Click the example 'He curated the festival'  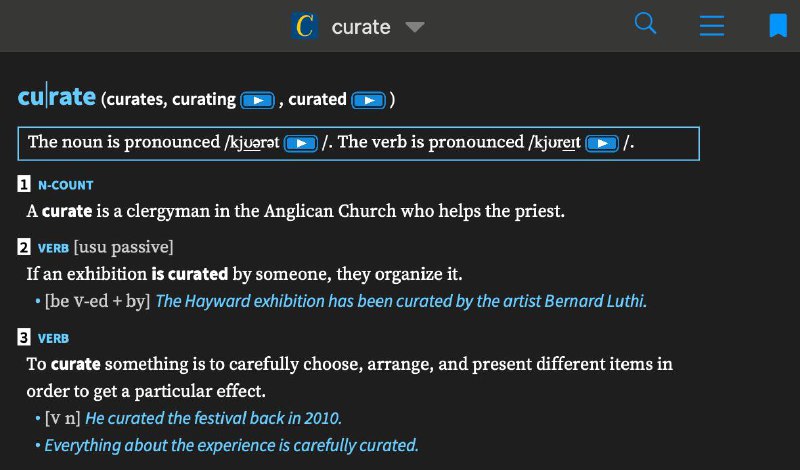[213, 418]
